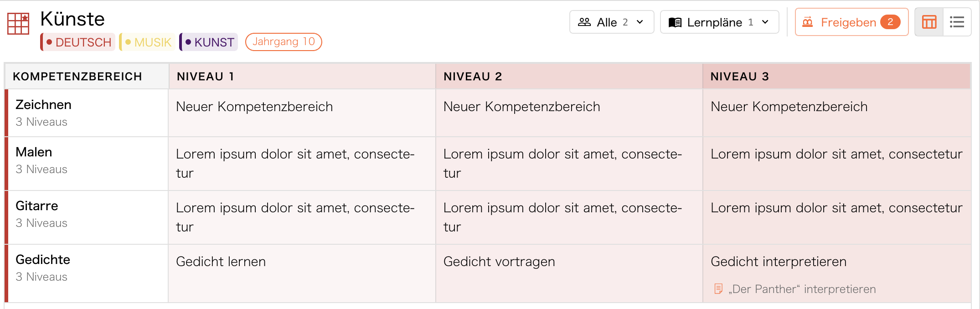Click the Freigeben share icon
This screenshot has height=309, width=980.
808,22
